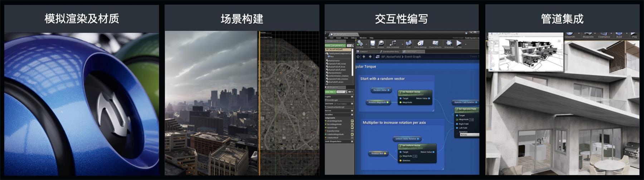Image resolution: width=644 pixels, height=180 pixels.
Task: Click the forward arrow in graph navigation
Action: tap(370, 56)
